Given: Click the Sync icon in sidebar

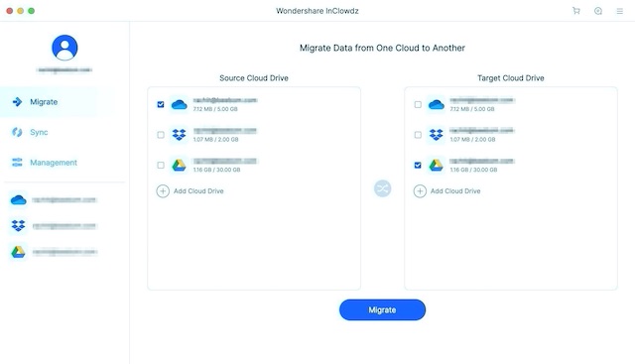Looking at the screenshot, I should [17, 132].
